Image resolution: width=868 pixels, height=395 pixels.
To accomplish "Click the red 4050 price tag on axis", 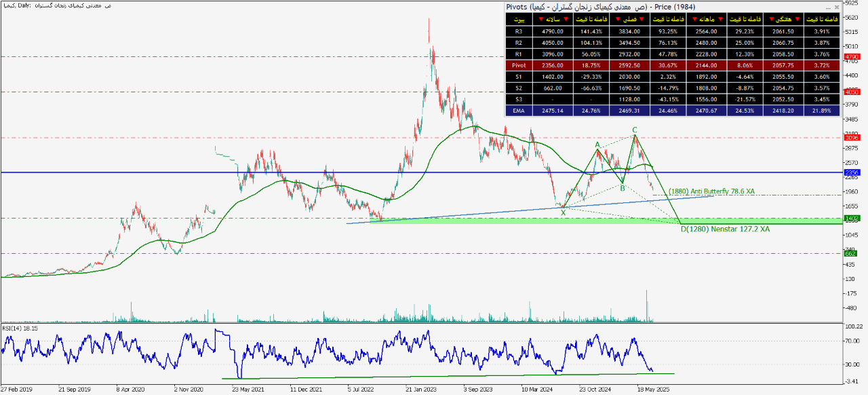I will 852,92.
